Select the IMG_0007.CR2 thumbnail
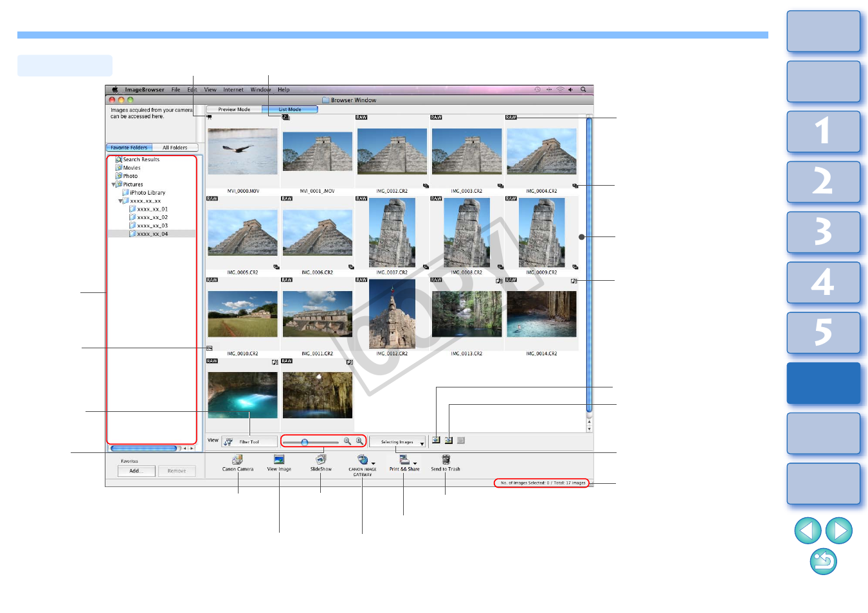Image resolution: width=868 pixels, height=613 pixels. (392, 233)
